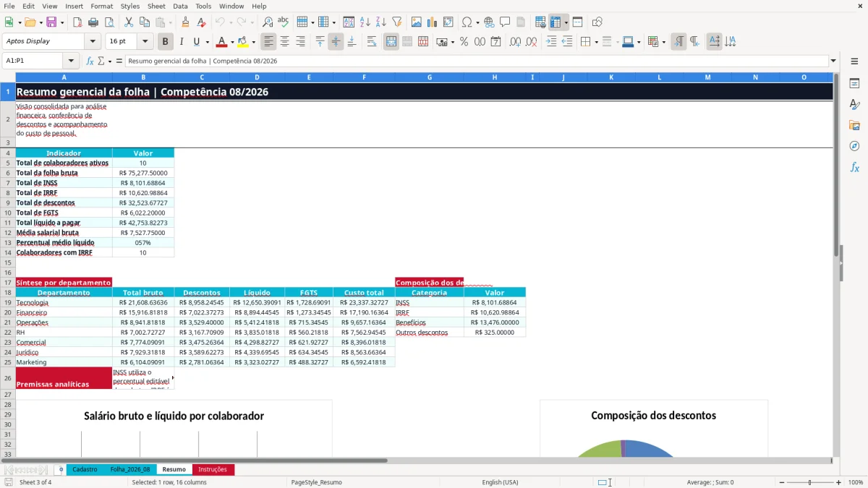
Task: Open Conditional Formatting dropdown arrow
Action: click(x=663, y=42)
